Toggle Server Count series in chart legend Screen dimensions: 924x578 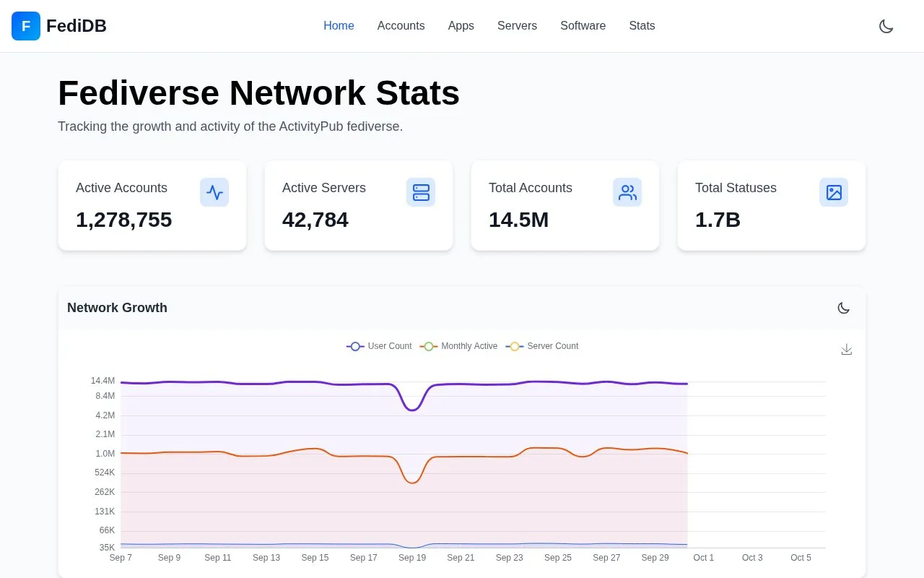(x=542, y=346)
